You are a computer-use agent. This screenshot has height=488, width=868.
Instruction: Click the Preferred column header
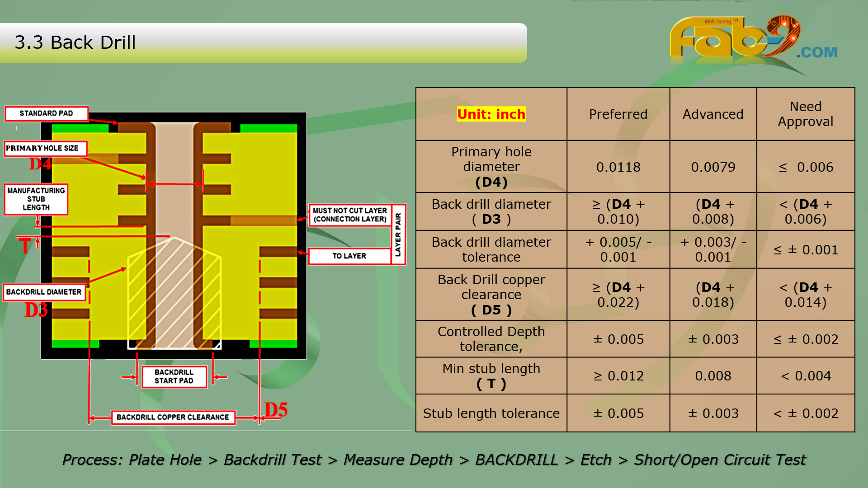(618, 114)
